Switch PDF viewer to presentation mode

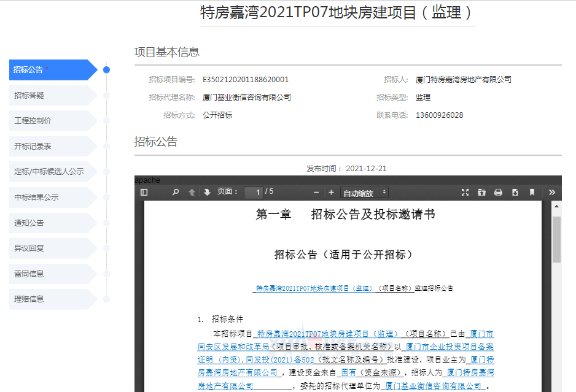coord(465,193)
